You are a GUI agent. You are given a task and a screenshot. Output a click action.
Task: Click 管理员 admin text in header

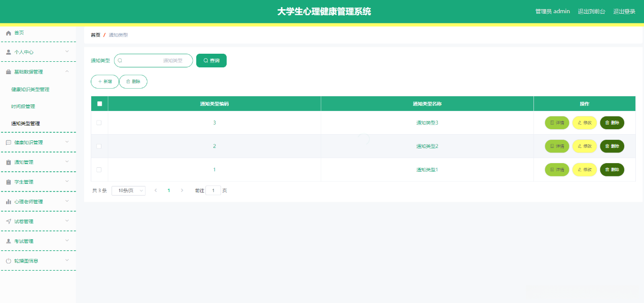point(553,11)
